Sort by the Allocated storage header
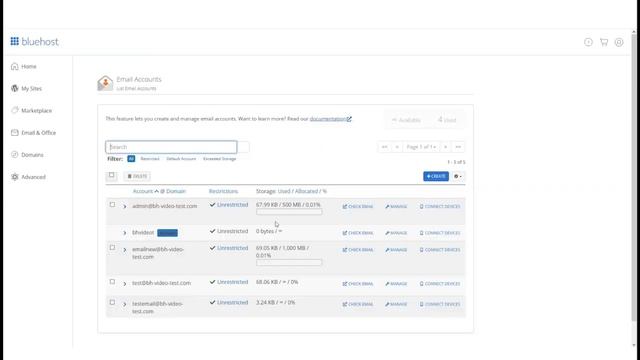This screenshot has width=640, height=360. pos(306,191)
